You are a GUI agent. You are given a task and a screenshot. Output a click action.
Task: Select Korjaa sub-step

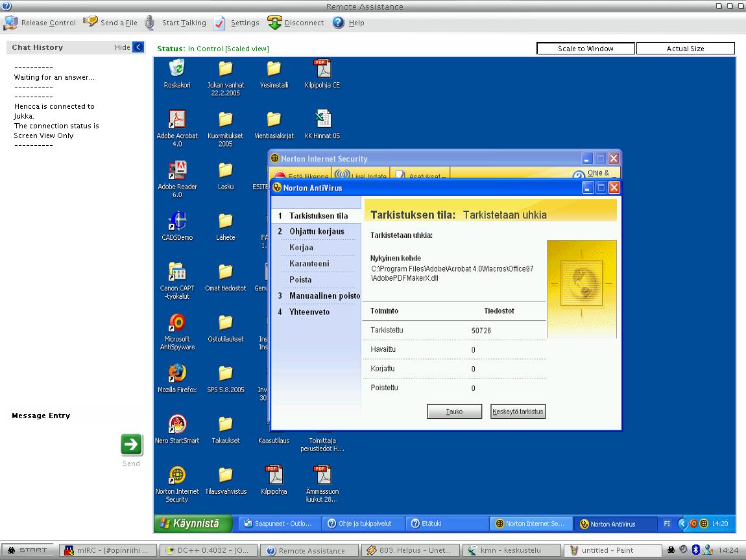click(301, 248)
